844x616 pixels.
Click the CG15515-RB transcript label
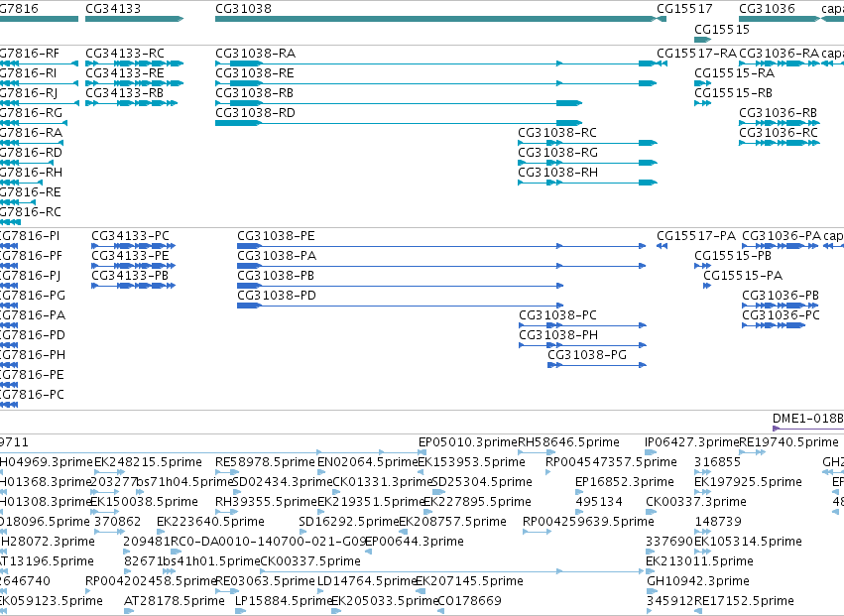(x=733, y=93)
